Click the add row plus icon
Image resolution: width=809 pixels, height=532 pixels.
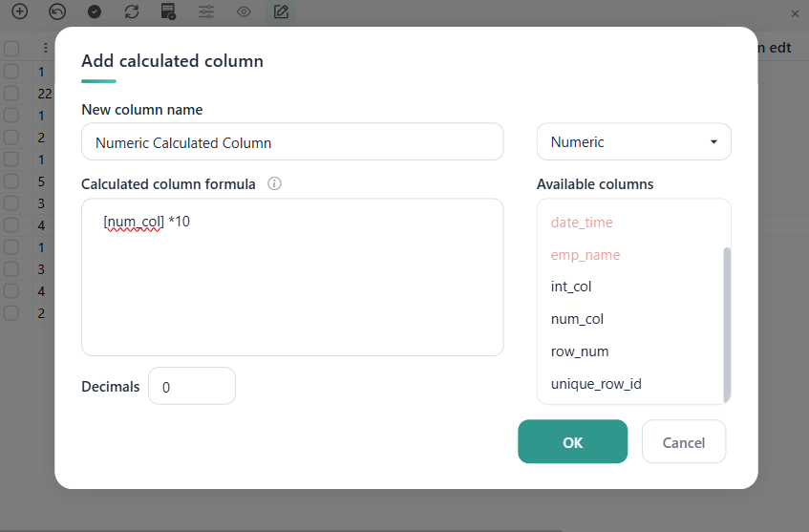(x=20, y=11)
